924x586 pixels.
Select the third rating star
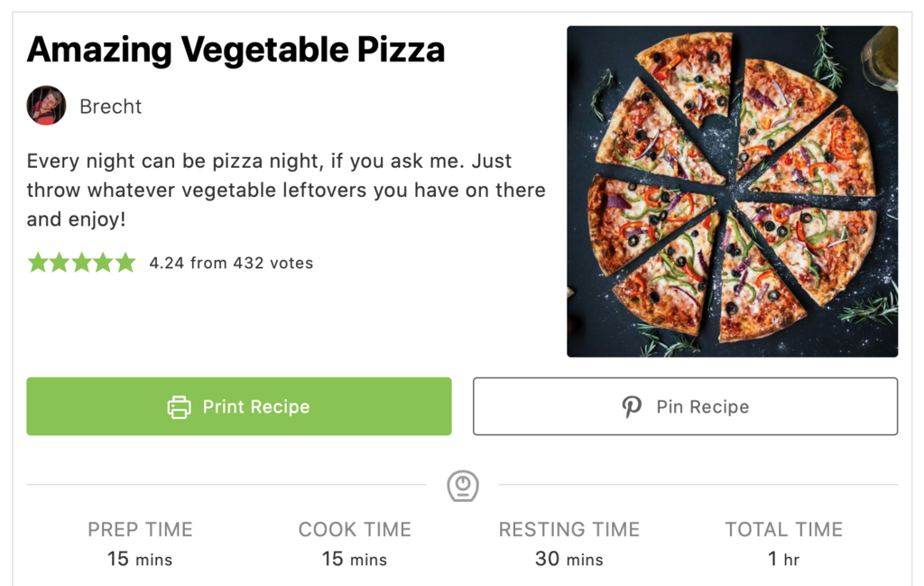click(81, 262)
